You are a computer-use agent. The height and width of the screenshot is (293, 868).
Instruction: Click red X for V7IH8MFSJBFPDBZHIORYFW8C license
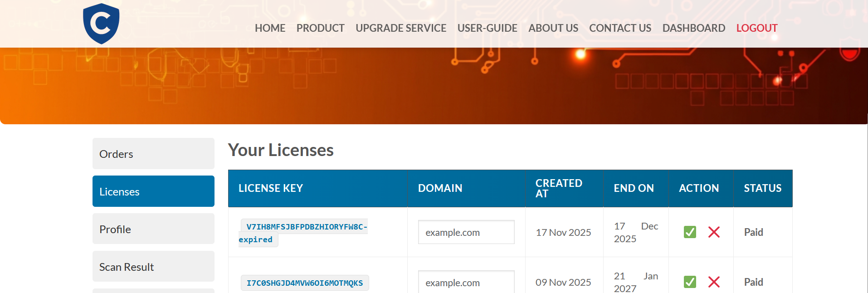pyautogui.click(x=714, y=232)
